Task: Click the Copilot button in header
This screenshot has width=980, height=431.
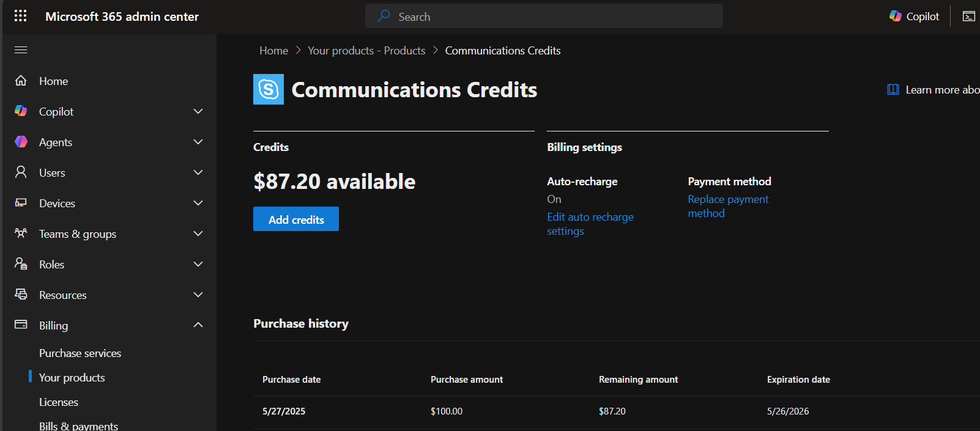Action: (915, 17)
